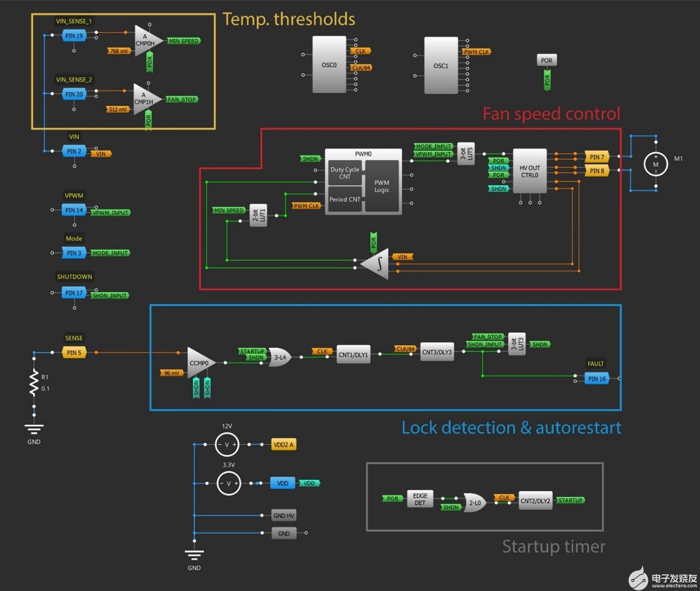Select the blue VDD block
Screen dimensions: 700x591
[x=283, y=483]
